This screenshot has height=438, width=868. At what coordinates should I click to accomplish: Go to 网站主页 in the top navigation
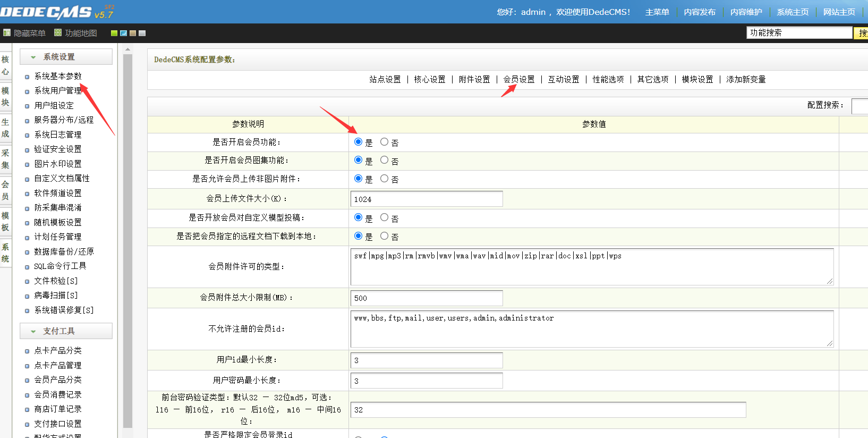coord(839,12)
